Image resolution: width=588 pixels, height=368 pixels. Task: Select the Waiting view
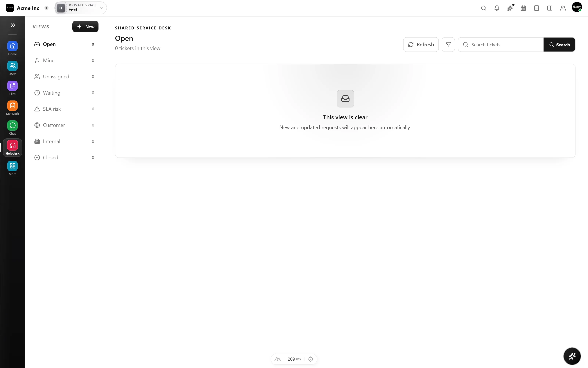tap(64, 93)
